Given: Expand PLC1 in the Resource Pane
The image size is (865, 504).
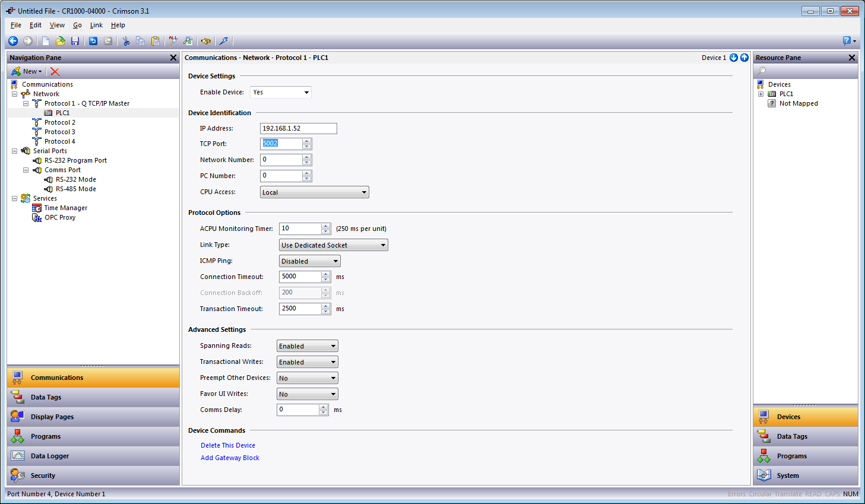Looking at the screenshot, I should (761, 94).
